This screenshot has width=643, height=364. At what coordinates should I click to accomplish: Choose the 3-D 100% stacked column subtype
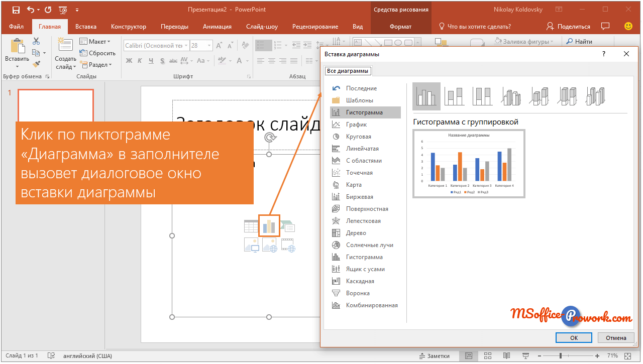567,96
